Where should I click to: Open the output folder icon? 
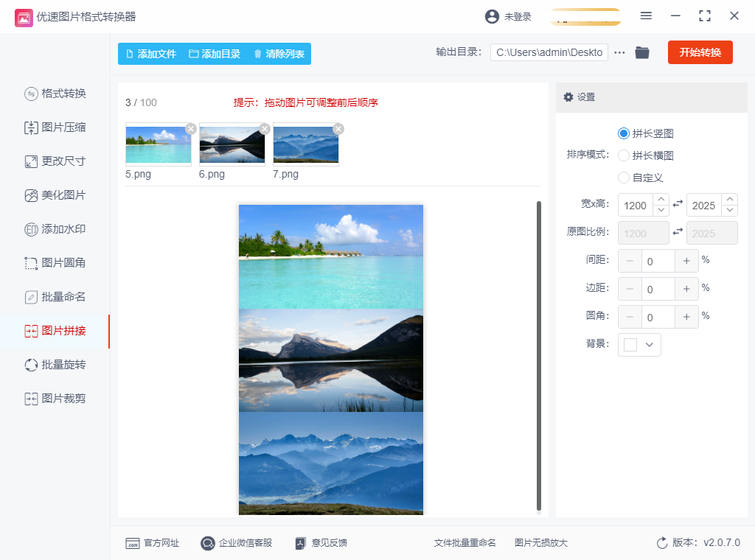(642, 52)
